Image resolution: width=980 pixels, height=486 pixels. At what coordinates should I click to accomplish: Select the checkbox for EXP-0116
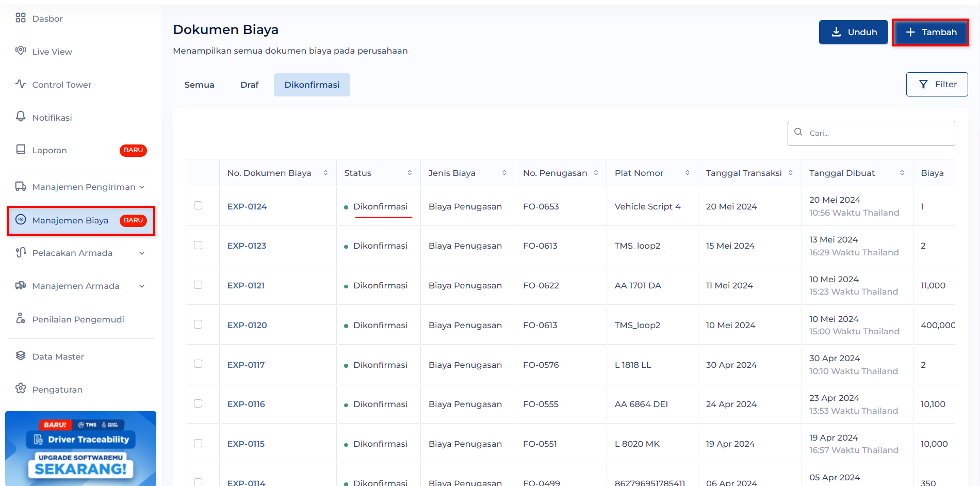(198, 403)
